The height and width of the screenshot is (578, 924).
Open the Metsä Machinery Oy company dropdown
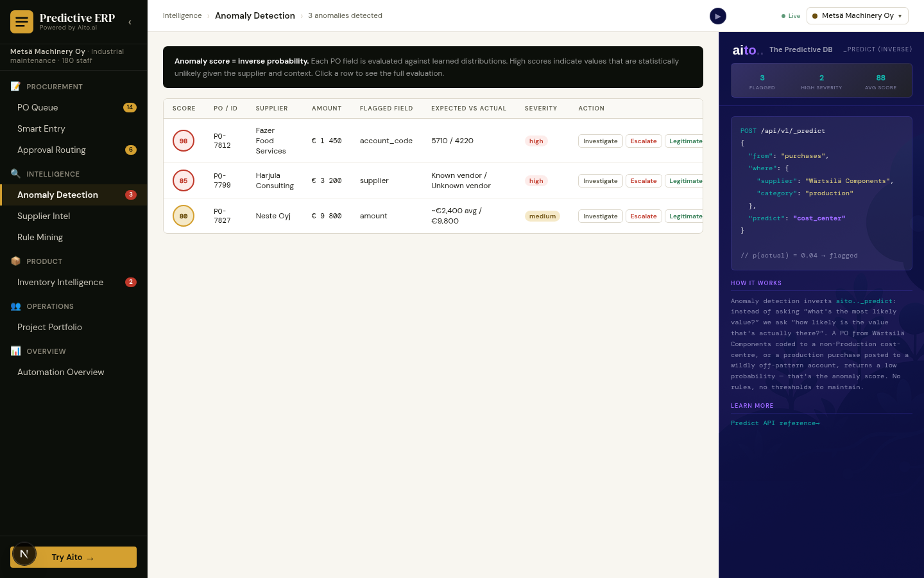click(x=857, y=16)
